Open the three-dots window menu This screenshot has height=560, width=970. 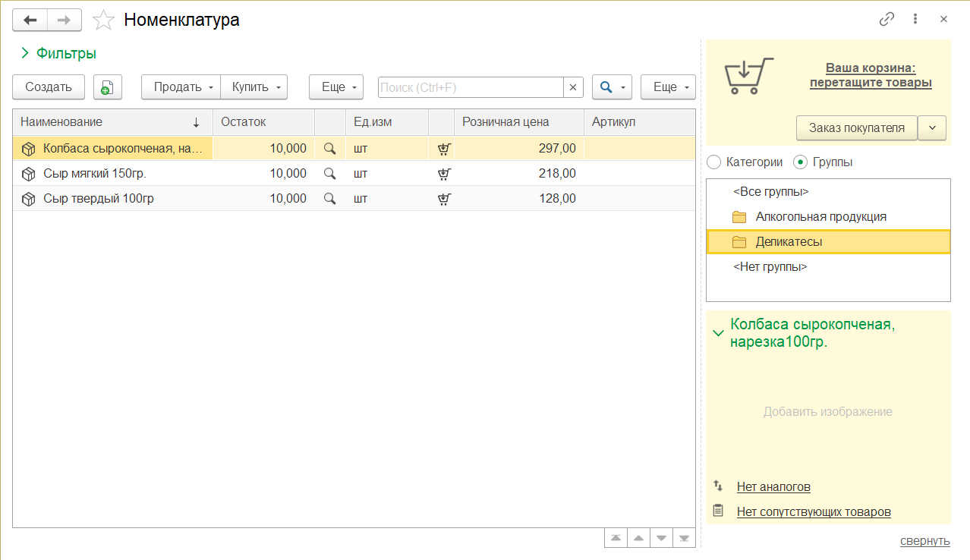[915, 20]
